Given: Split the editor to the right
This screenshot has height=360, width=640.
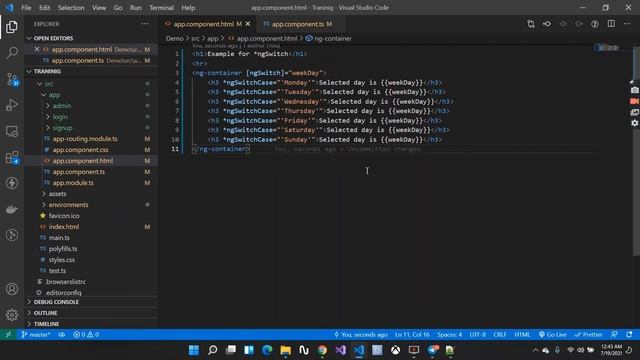Looking at the screenshot, I should coord(611,24).
